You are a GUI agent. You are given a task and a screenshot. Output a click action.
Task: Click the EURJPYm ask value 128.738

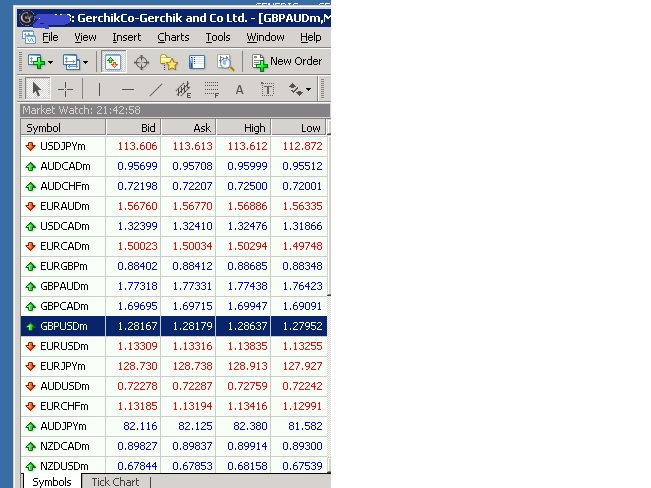coord(193,366)
